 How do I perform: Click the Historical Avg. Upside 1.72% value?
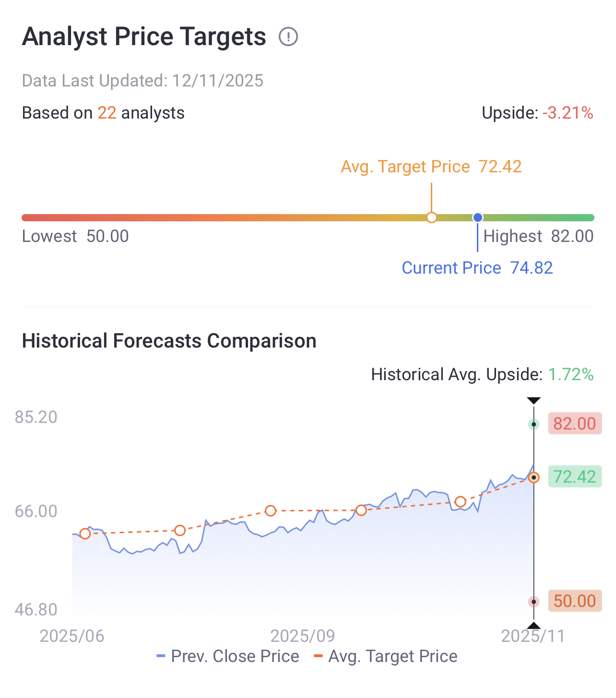(x=571, y=374)
